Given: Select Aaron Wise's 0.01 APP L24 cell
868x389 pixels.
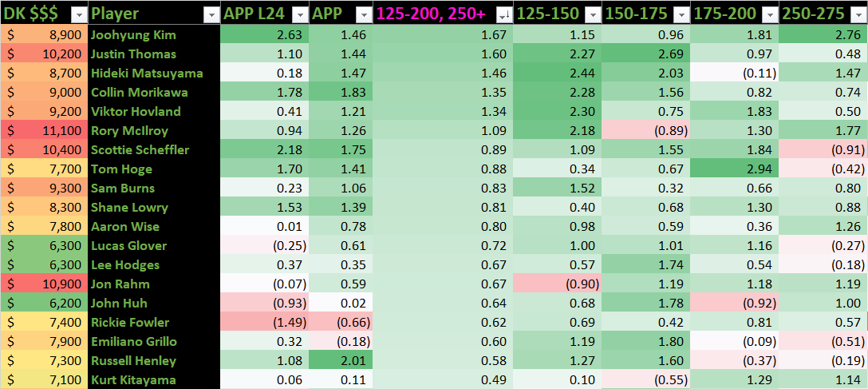Looking at the screenshot, I should [265, 227].
